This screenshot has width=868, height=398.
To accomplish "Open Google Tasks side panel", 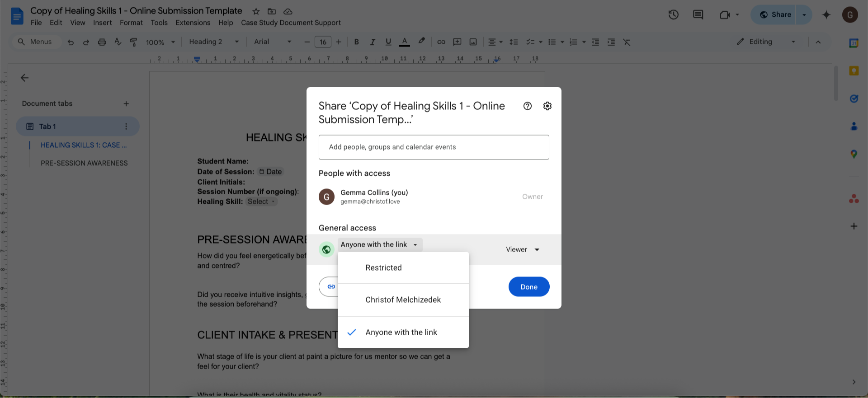I will point(854,98).
